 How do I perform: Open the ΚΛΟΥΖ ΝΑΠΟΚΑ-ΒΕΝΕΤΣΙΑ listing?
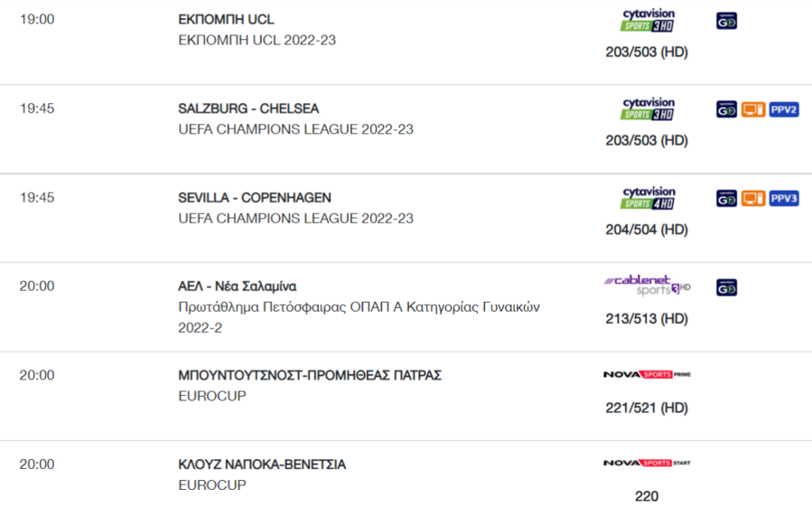click(x=262, y=465)
